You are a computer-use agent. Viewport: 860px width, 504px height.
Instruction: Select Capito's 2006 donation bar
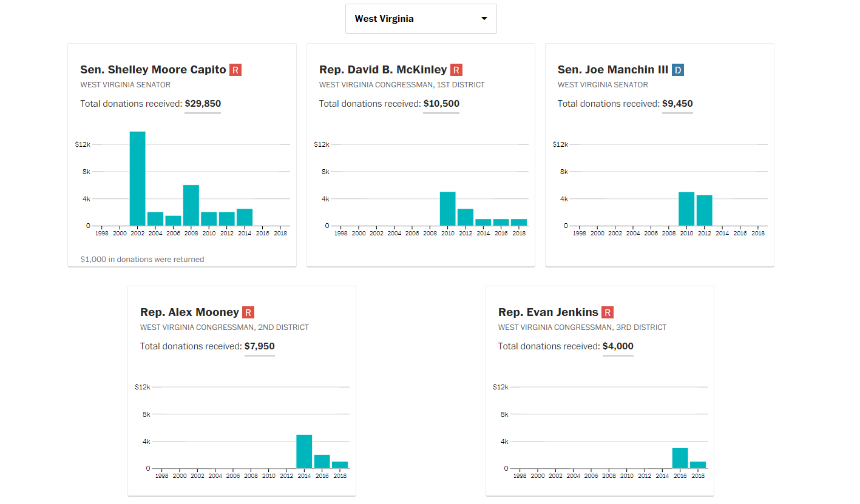pos(173,221)
